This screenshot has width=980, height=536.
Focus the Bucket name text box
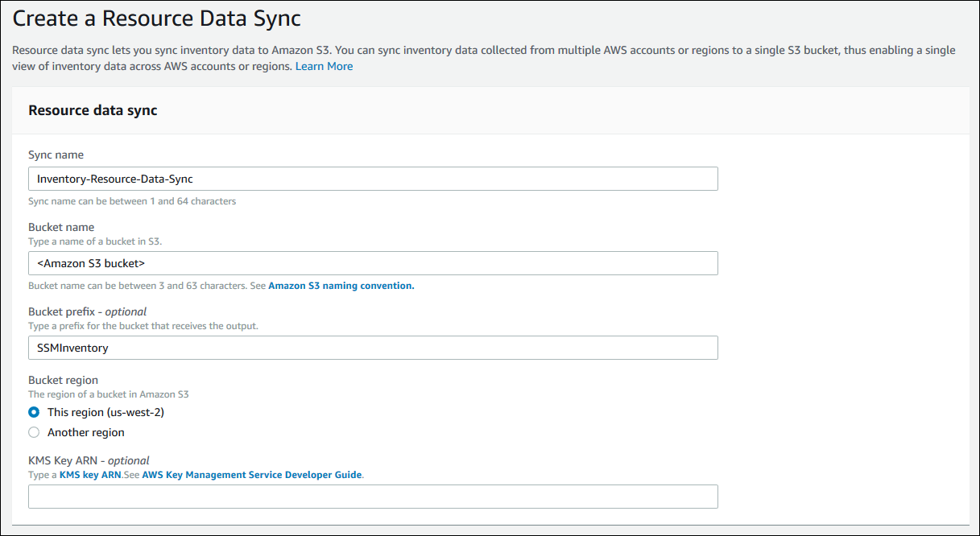pyautogui.click(x=373, y=263)
